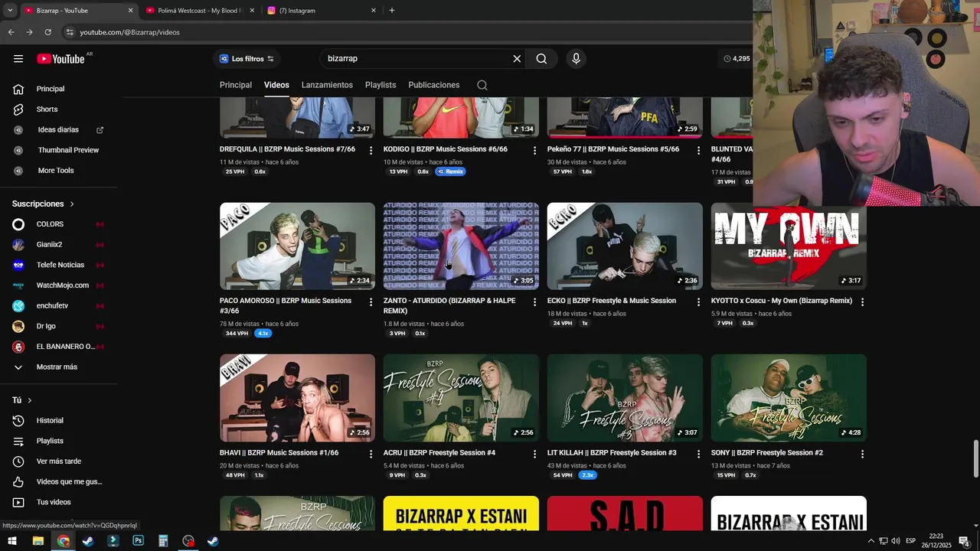
Task: Open a new browser tab
Action: [392, 11]
